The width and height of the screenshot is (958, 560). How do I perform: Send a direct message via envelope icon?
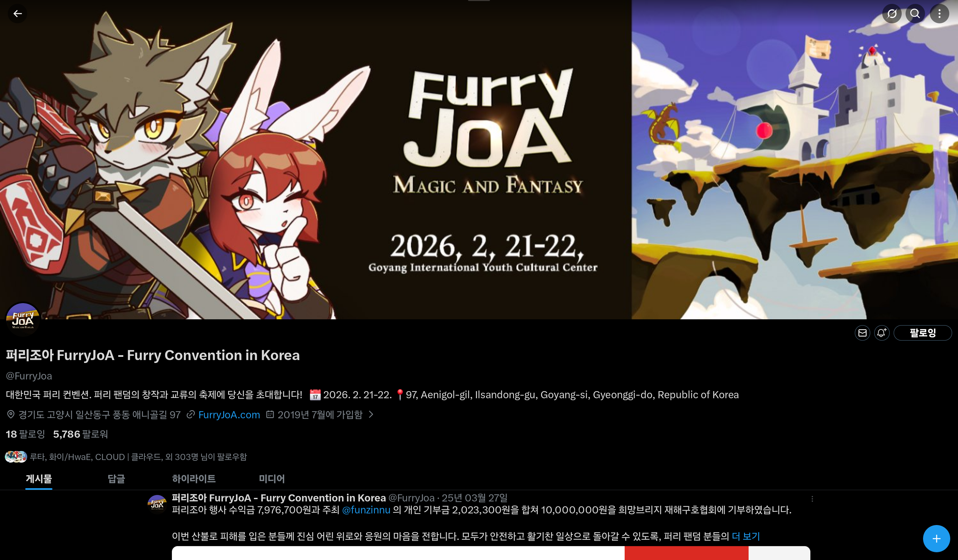(862, 333)
